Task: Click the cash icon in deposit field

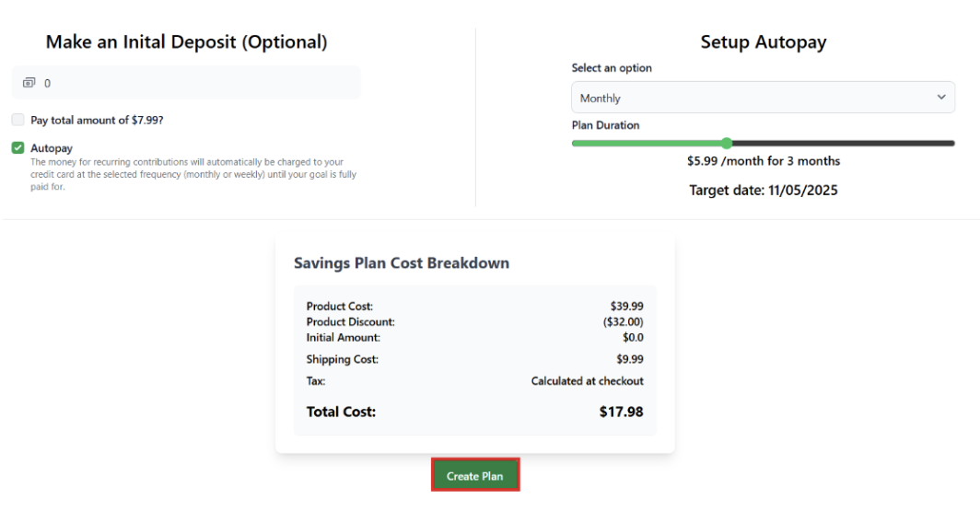Action: click(29, 83)
